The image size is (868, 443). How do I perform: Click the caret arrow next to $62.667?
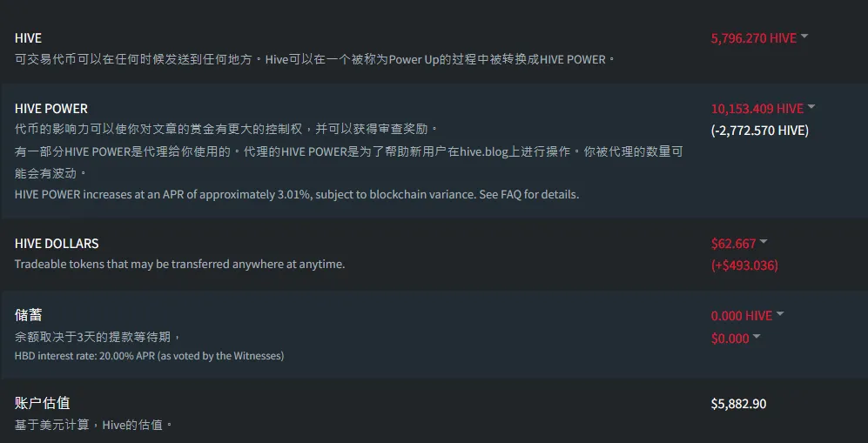[x=764, y=241]
